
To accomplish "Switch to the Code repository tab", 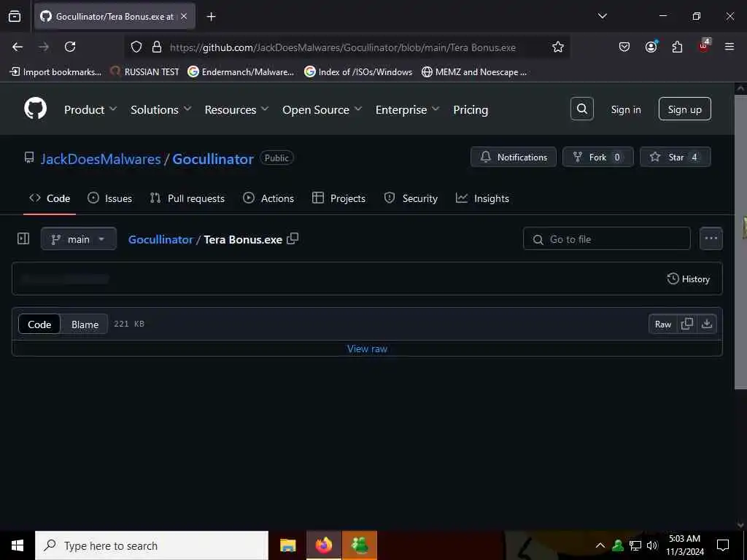I will 50,198.
